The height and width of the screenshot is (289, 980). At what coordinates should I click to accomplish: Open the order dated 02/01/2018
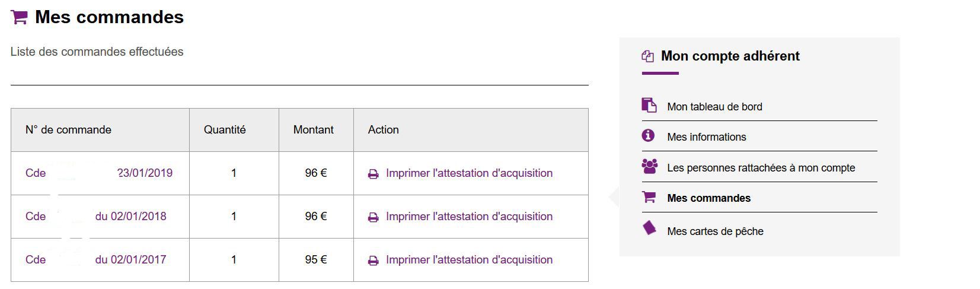tap(96, 217)
